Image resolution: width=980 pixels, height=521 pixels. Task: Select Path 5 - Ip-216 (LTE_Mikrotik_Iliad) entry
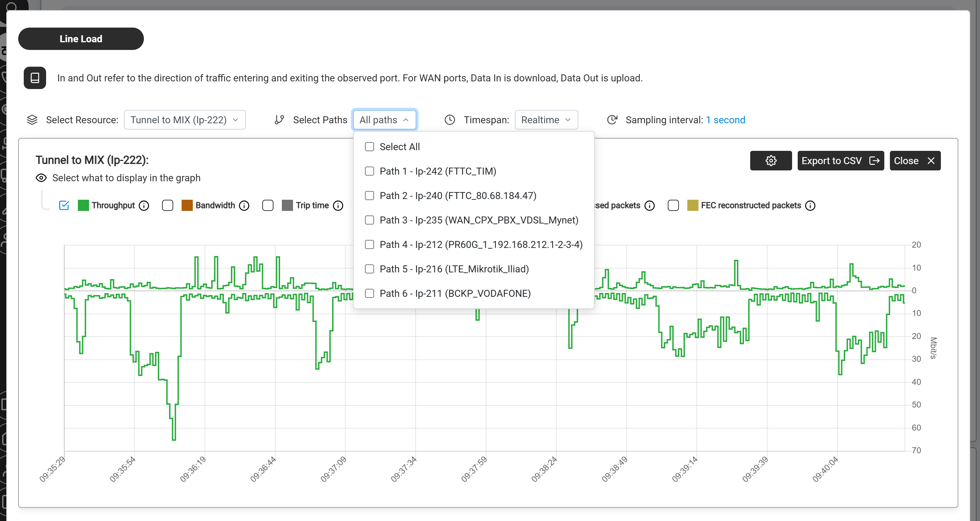454,269
